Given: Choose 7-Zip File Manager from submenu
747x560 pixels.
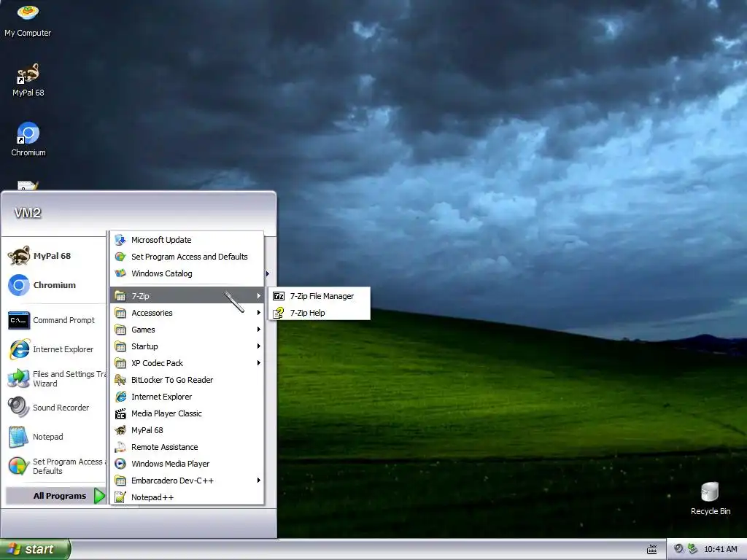Looking at the screenshot, I should coord(320,296).
